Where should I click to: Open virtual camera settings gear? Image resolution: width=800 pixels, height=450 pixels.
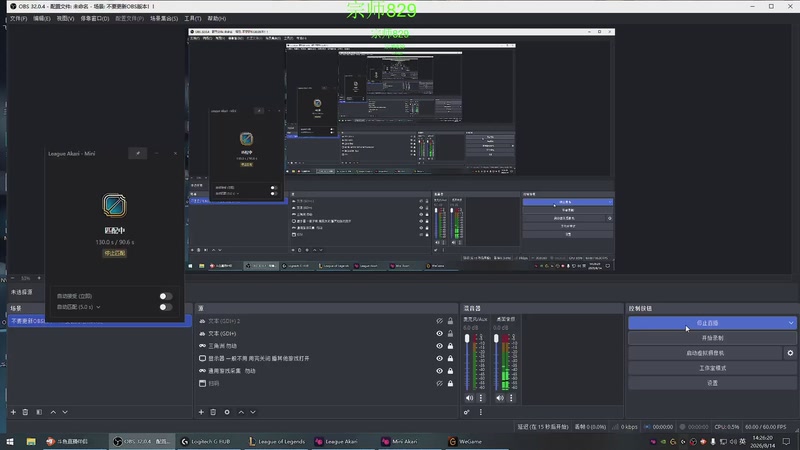790,353
